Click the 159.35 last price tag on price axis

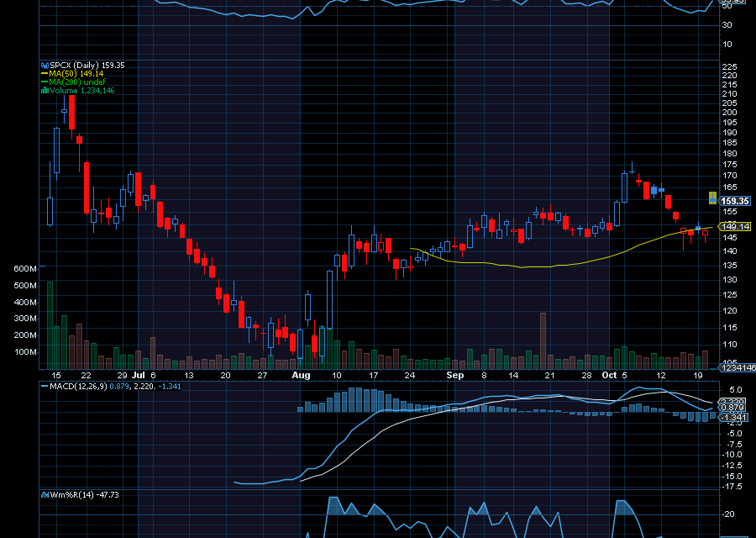[735, 201]
